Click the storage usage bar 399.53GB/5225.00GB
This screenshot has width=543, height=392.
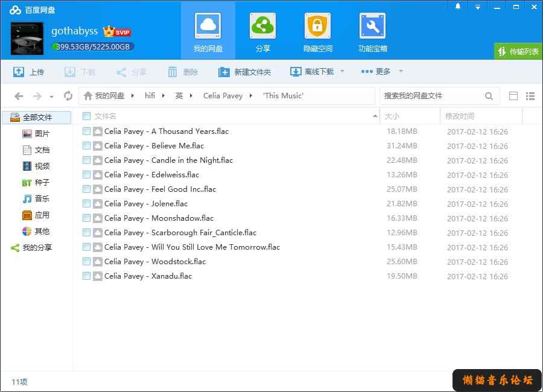tap(92, 47)
